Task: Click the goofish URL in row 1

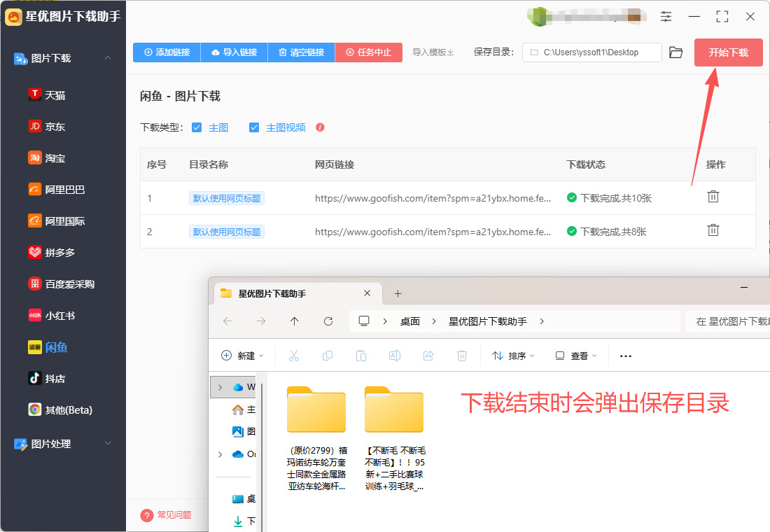Action: click(x=433, y=198)
